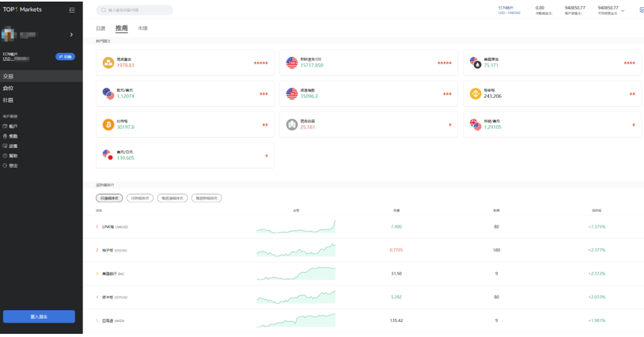The height and width of the screenshot is (337, 644).
Task: Click the blue account switch button
Action: coord(65,57)
